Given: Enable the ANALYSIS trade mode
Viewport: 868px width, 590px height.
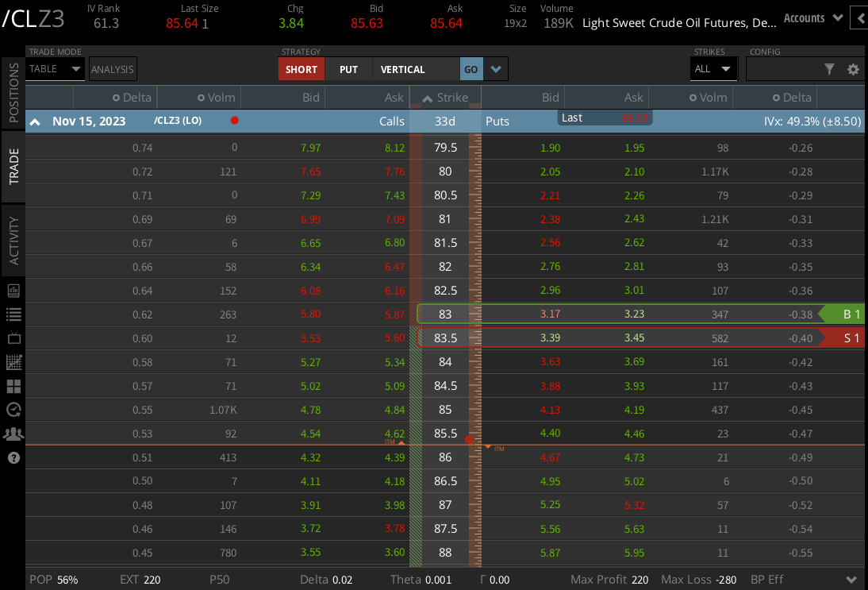Looking at the screenshot, I should click(x=113, y=69).
